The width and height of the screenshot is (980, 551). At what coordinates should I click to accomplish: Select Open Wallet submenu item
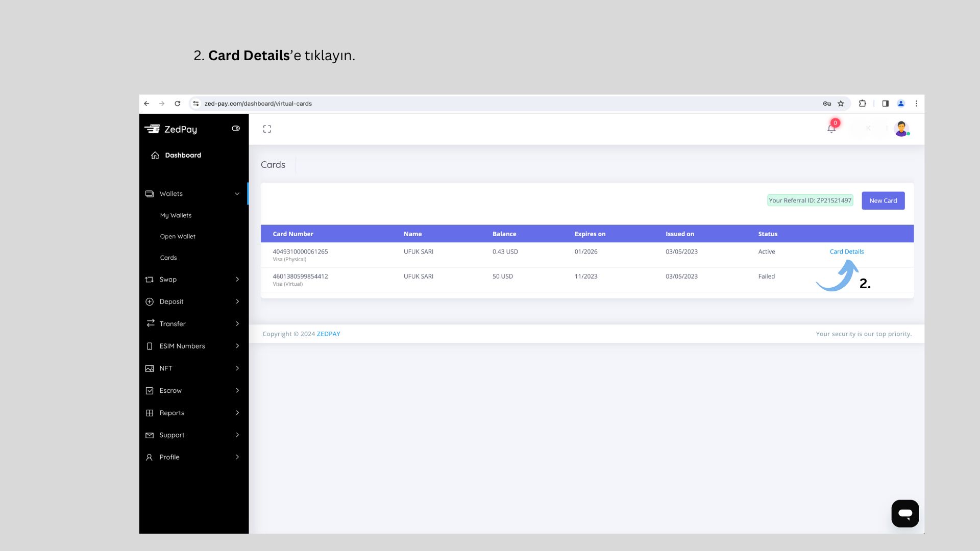point(178,236)
